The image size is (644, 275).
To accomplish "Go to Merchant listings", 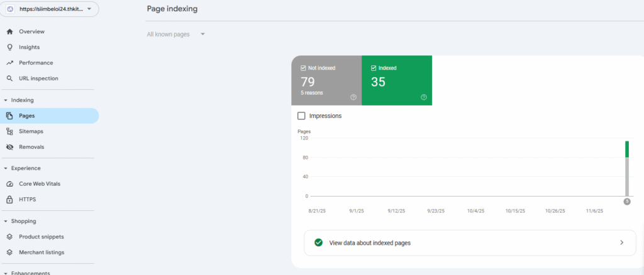I will click(41, 252).
